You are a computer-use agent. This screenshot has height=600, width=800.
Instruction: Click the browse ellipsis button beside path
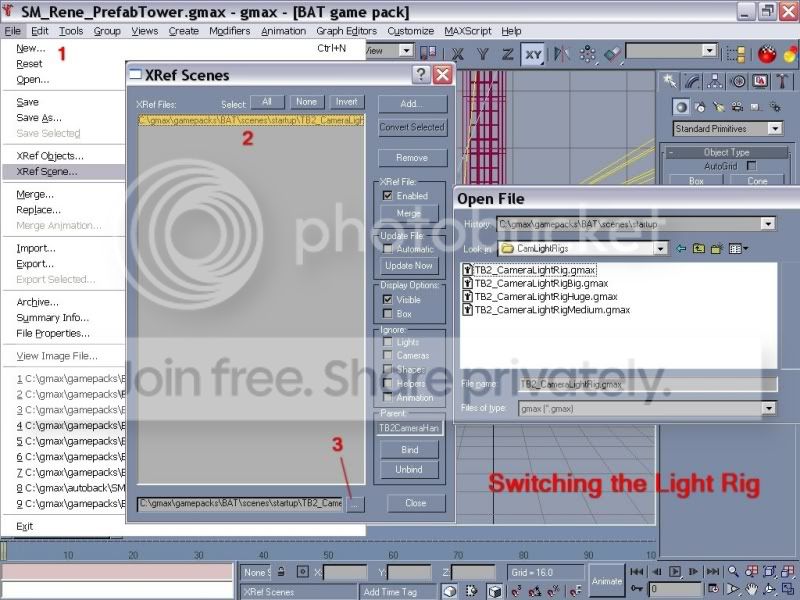point(355,504)
